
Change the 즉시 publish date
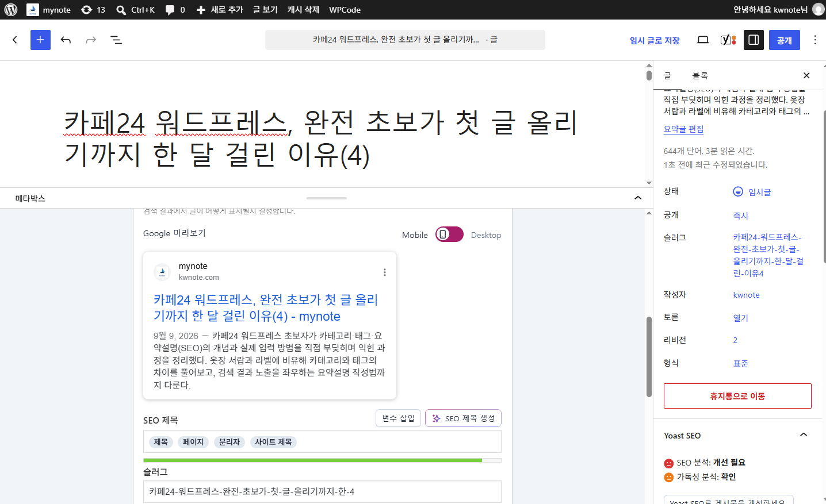click(x=740, y=216)
